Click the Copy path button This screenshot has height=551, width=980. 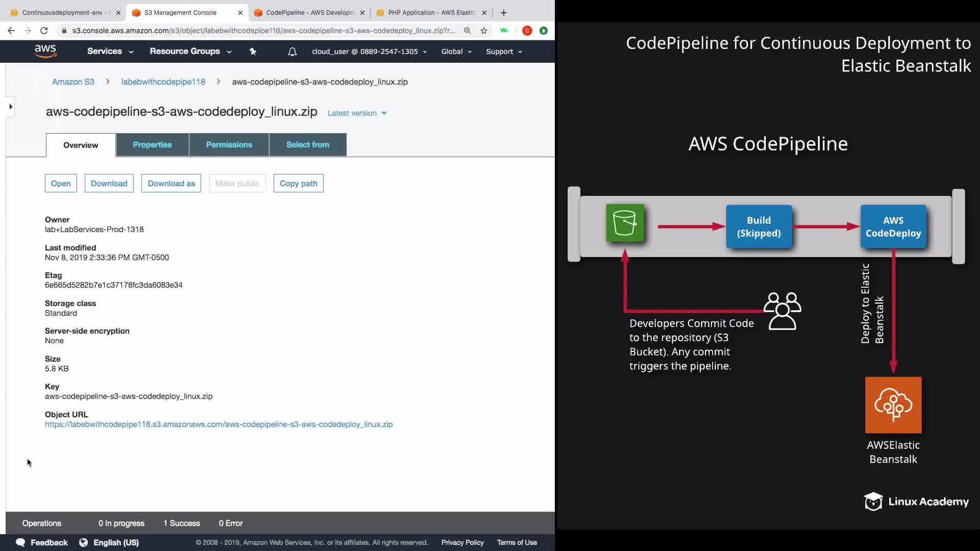point(298,184)
